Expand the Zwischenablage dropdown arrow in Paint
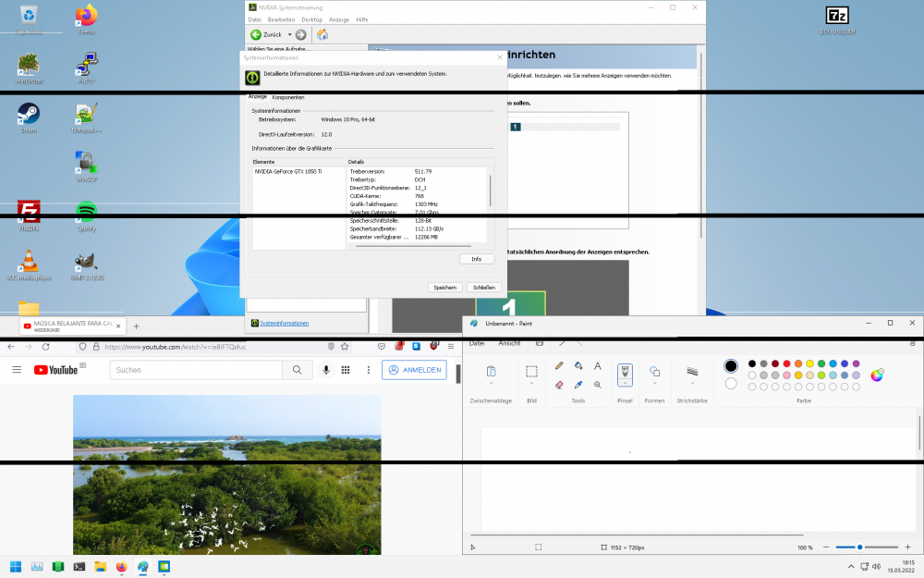The height and width of the screenshot is (578, 924). 491,384
